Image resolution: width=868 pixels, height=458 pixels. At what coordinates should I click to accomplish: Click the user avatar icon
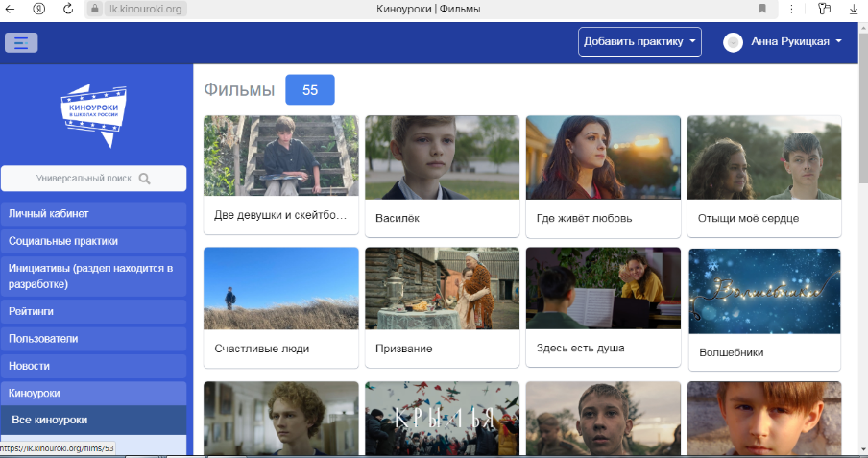coord(733,42)
